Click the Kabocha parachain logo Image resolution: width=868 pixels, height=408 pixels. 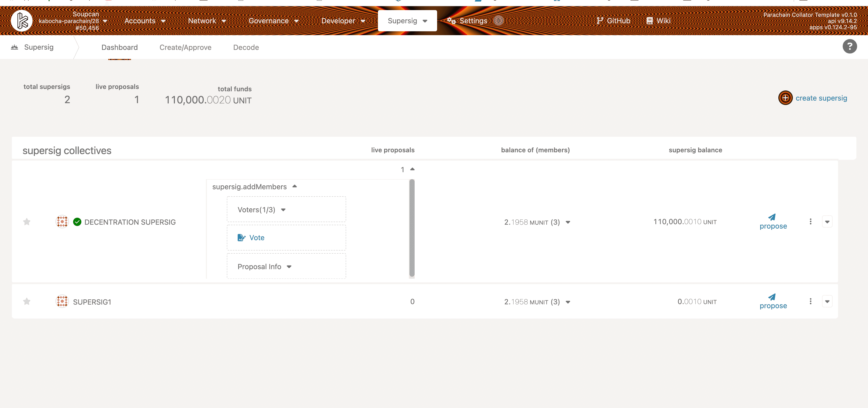pyautogui.click(x=21, y=21)
